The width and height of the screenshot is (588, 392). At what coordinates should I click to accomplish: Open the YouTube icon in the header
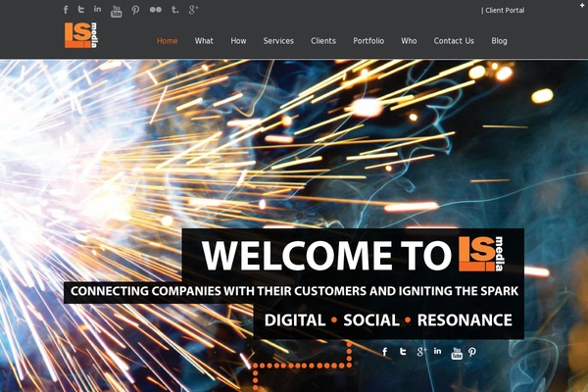[117, 11]
